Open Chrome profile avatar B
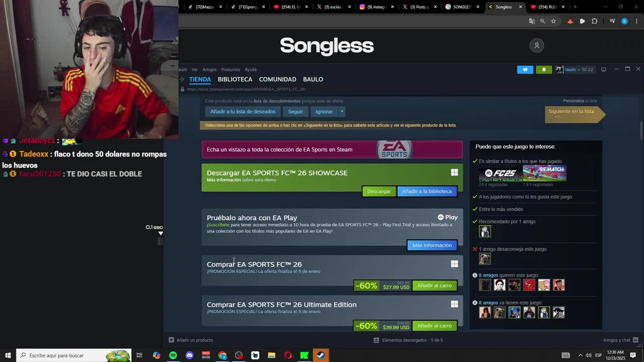The image size is (644, 362). coord(624,21)
